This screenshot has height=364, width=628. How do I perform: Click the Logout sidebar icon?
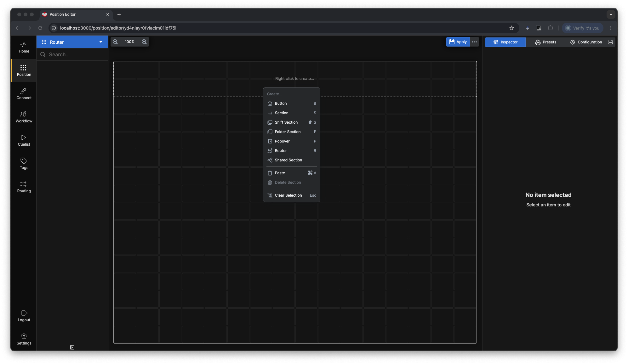[x=24, y=316]
